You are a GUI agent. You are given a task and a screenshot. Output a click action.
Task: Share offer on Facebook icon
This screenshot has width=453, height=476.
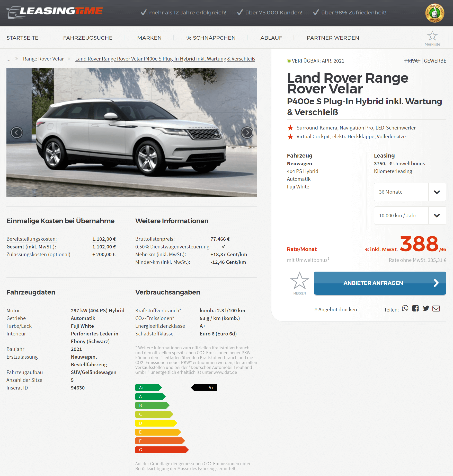415,308
